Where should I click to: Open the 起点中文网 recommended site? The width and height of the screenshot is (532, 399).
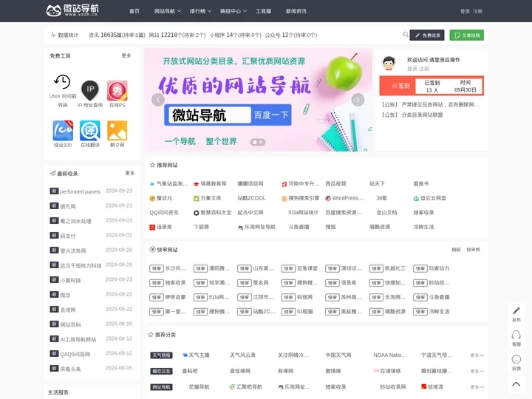pyautogui.click(x=250, y=212)
